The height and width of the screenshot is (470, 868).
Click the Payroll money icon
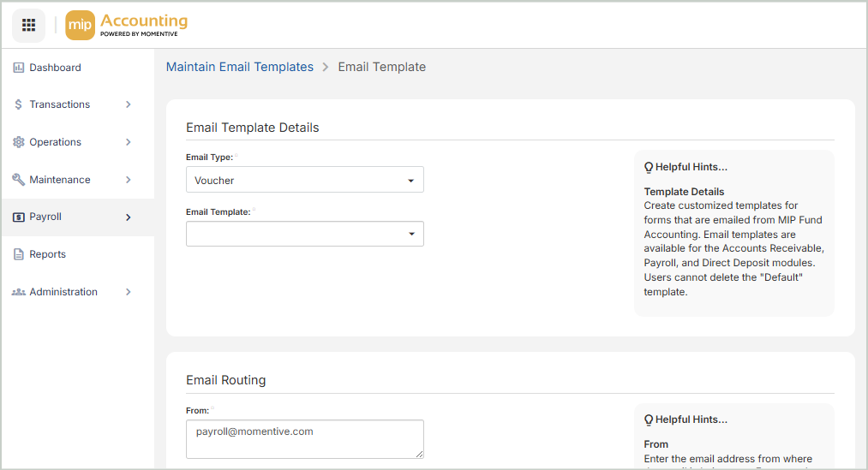click(x=19, y=217)
